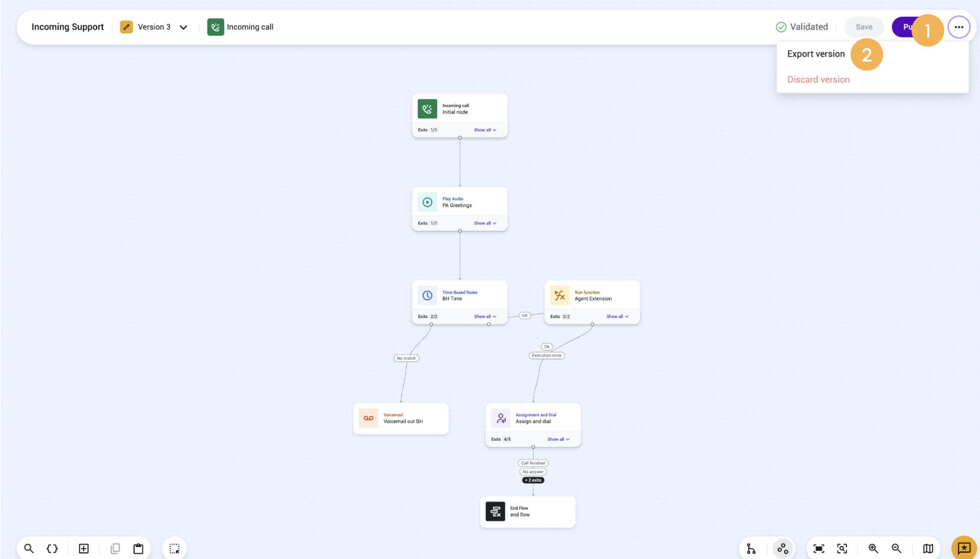
Task: Click the Incoming Support flow title
Action: (x=68, y=27)
